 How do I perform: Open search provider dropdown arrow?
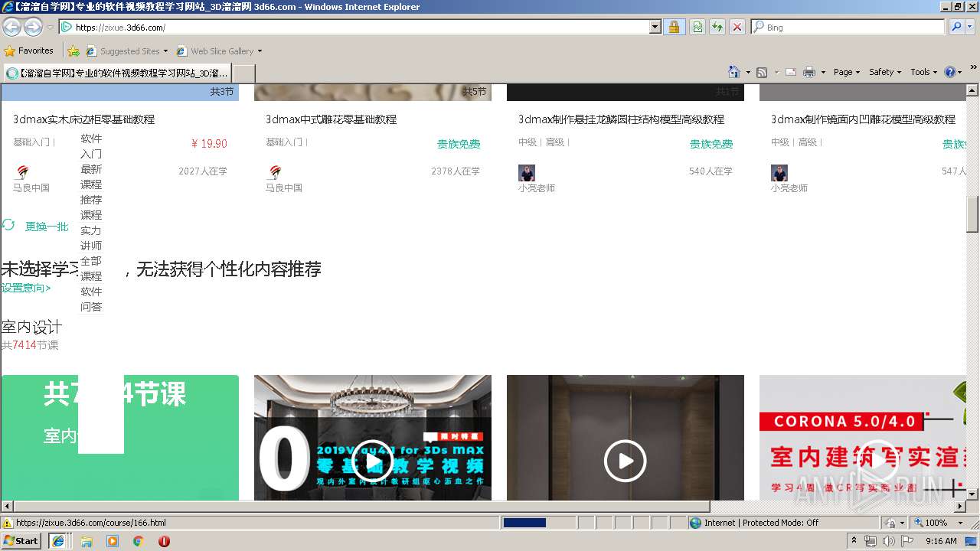971,27
